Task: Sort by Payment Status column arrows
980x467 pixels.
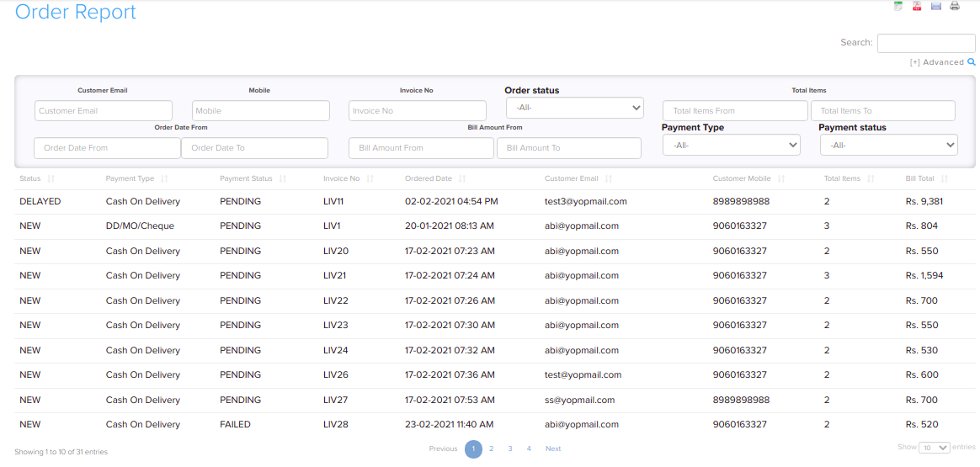Action: tap(283, 178)
